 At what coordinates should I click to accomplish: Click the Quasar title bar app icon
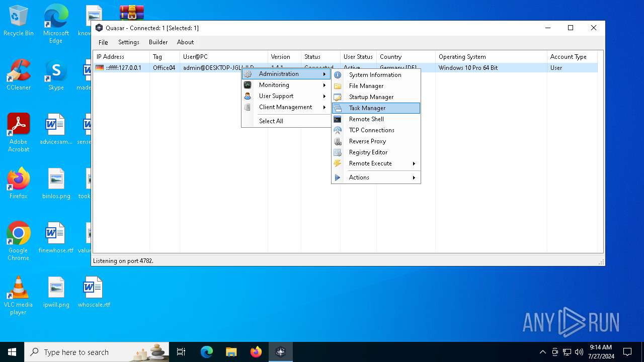pos(99,28)
